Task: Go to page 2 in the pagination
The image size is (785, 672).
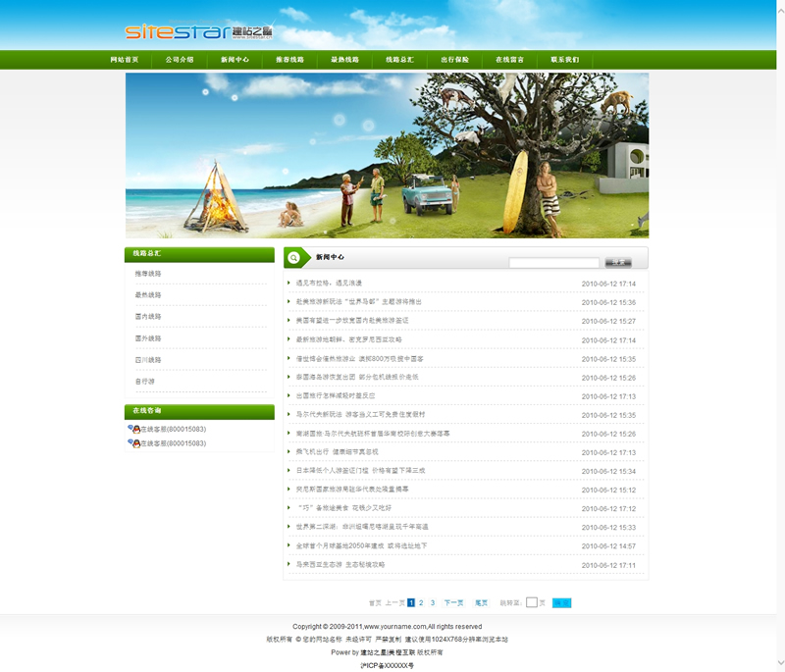Action: pyautogui.click(x=422, y=602)
